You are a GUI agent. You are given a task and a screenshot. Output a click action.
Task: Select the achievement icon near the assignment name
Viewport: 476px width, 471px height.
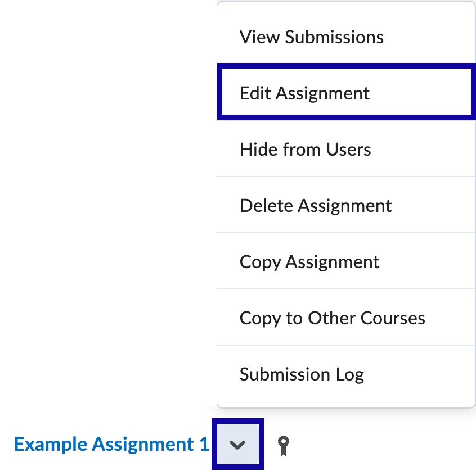[x=283, y=444]
